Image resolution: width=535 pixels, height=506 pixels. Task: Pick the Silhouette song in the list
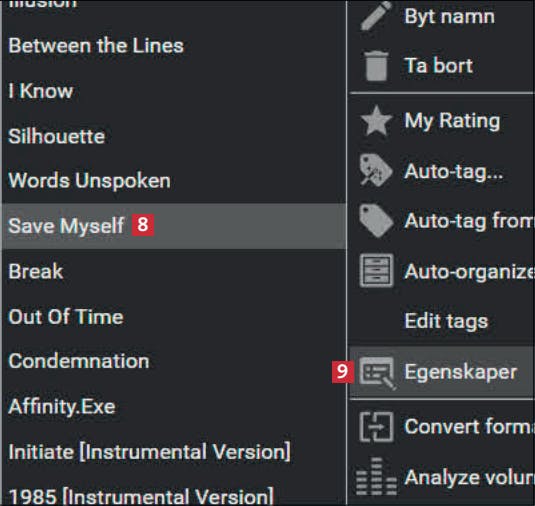(174, 136)
